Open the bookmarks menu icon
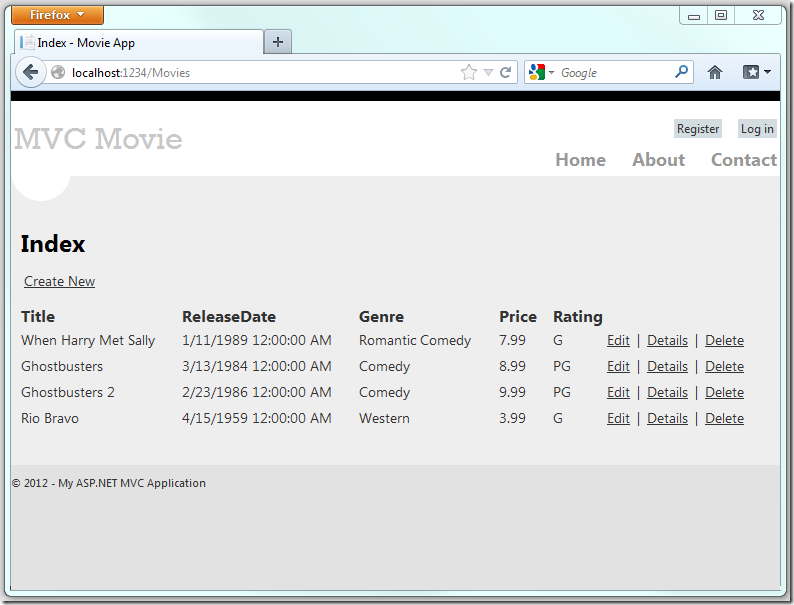The image size is (794, 605). coord(750,72)
